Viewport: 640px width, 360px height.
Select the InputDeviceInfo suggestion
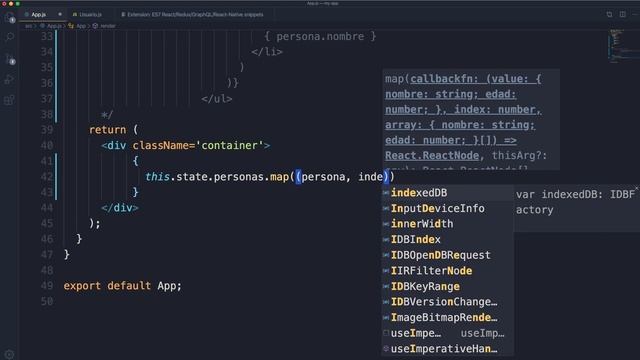coord(447,208)
